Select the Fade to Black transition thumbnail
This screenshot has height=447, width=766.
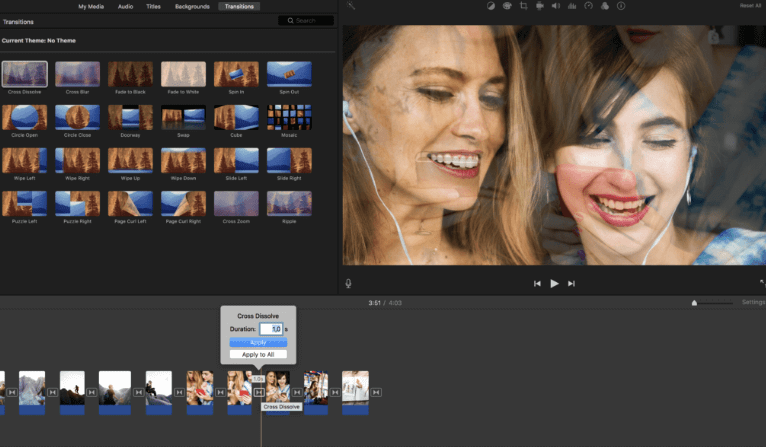point(129,74)
